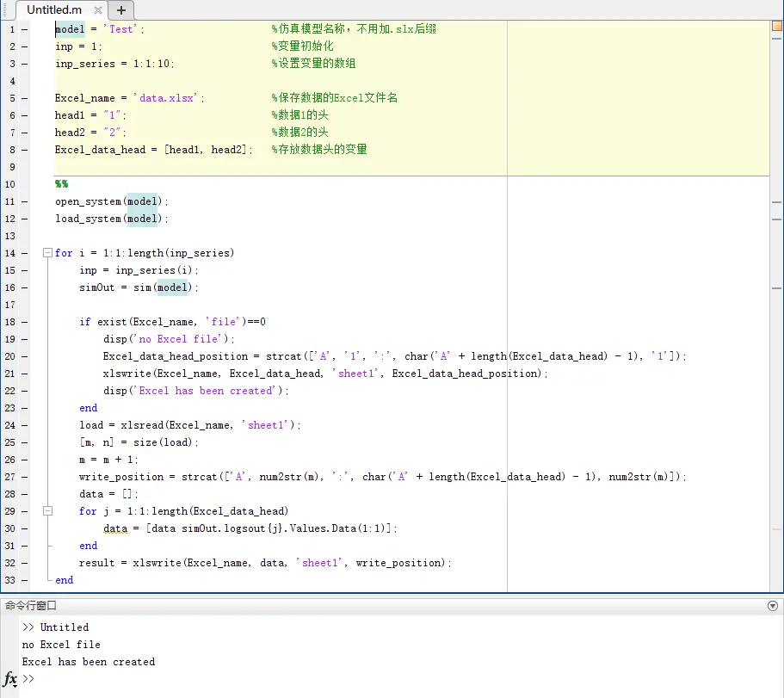This screenshot has width=784, height=698.
Task: Click the load = xlsread statement
Action: point(190,425)
